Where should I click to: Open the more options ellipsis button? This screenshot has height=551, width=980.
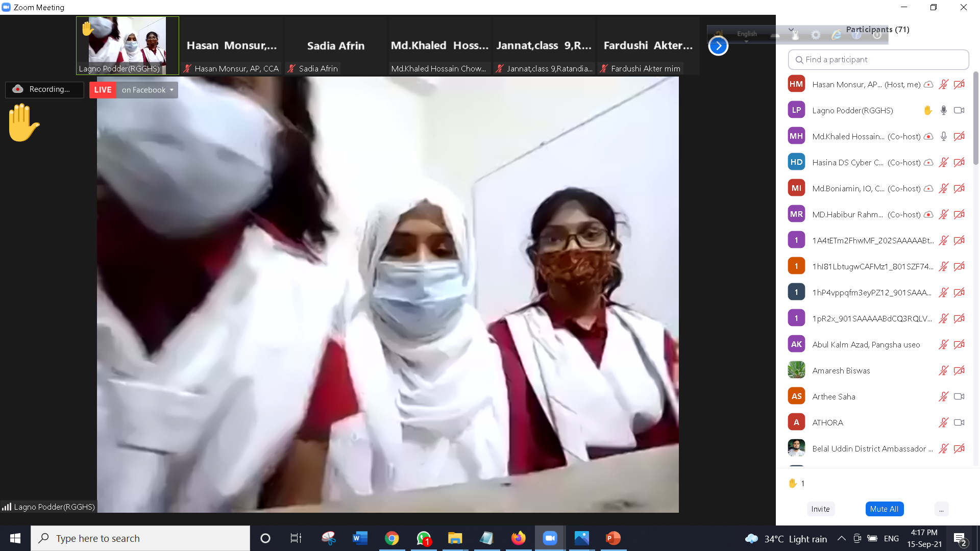point(941,509)
